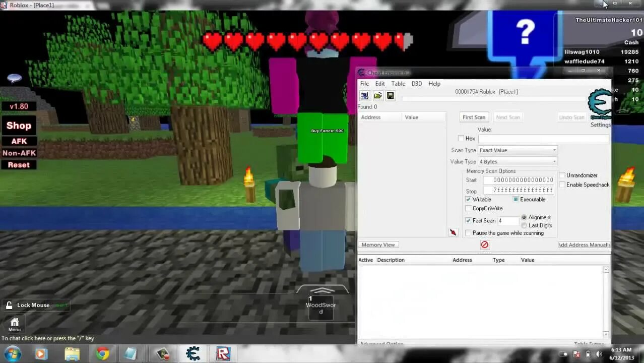
Task: Select the Alignment radio button
Action: point(524,217)
